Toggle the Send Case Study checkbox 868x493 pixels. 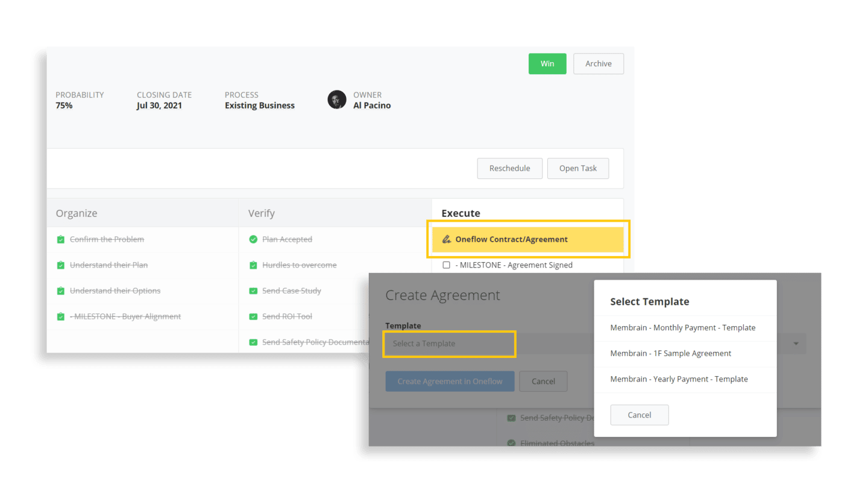(253, 291)
